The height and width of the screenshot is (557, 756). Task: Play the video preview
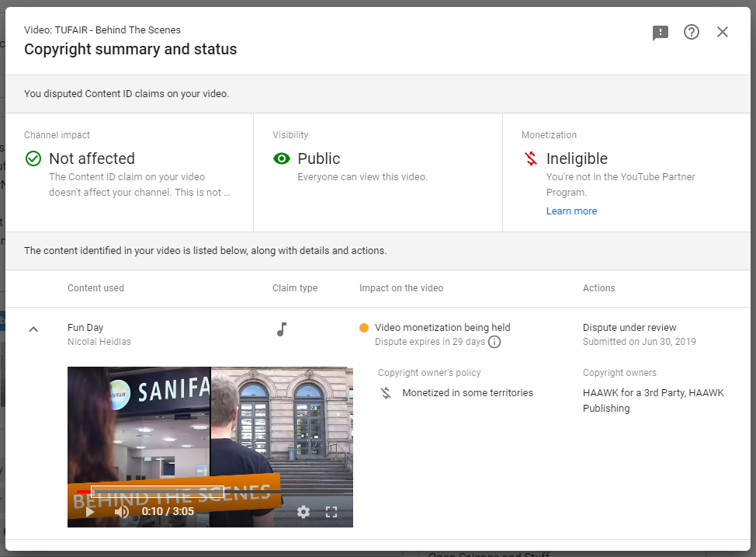tap(90, 512)
